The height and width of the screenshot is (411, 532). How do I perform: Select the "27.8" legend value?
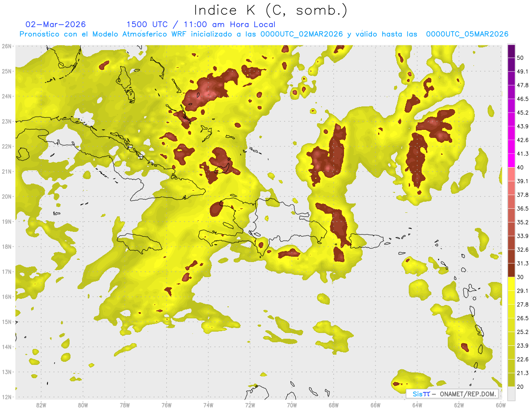click(x=523, y=305)
